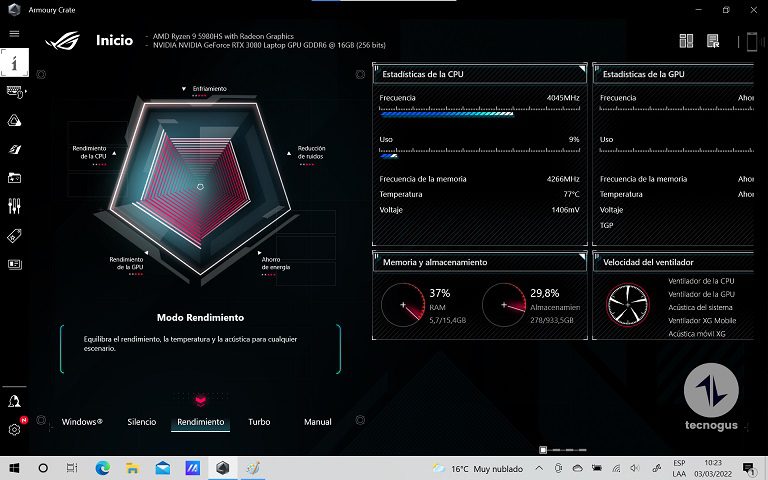Open the sliders Scenario Profiles icon

click(14, 207)
